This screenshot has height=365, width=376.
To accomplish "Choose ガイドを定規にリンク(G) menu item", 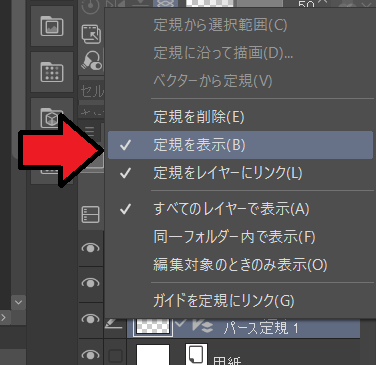I will (x=240, y=301).
